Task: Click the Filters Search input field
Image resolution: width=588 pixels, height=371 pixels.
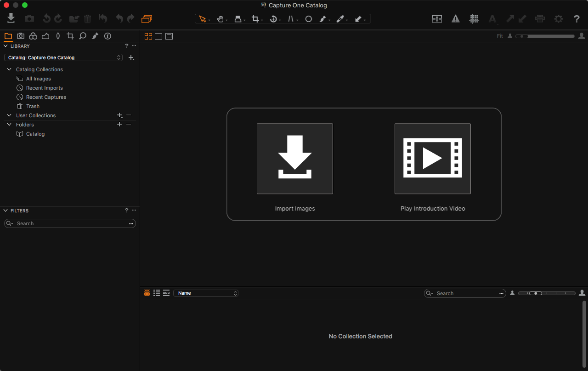Action: tap(70, 223)
